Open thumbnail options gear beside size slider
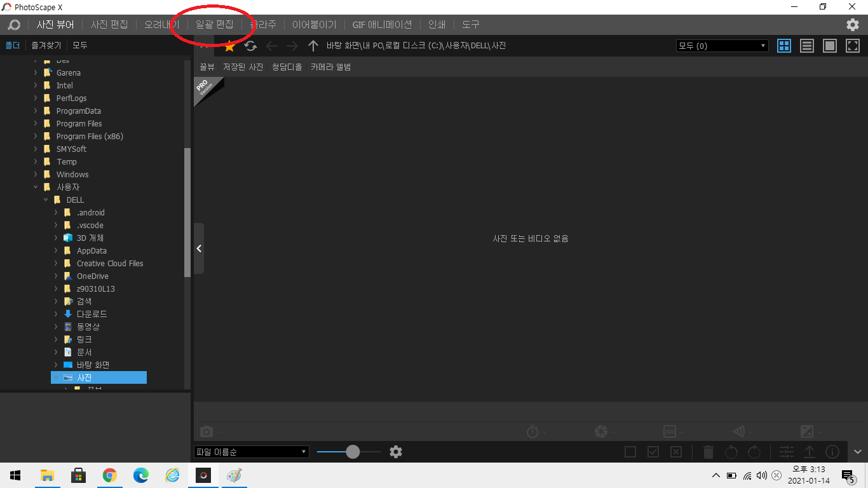 [396, 452]
